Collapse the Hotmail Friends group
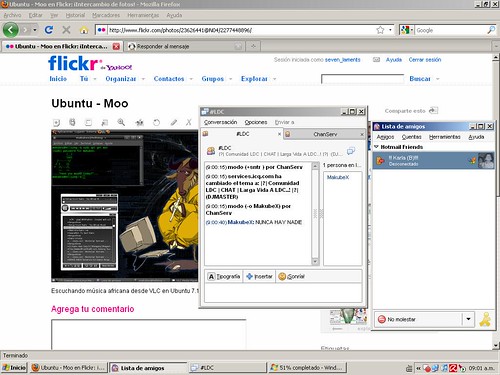The height and width of the screenshot is (375, 500). pyautogui.click(x=377, y=147)
